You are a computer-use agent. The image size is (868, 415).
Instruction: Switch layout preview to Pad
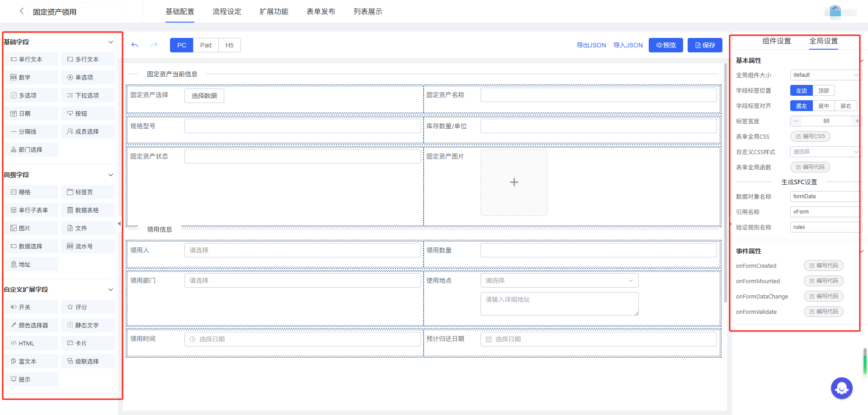(206, 45)
